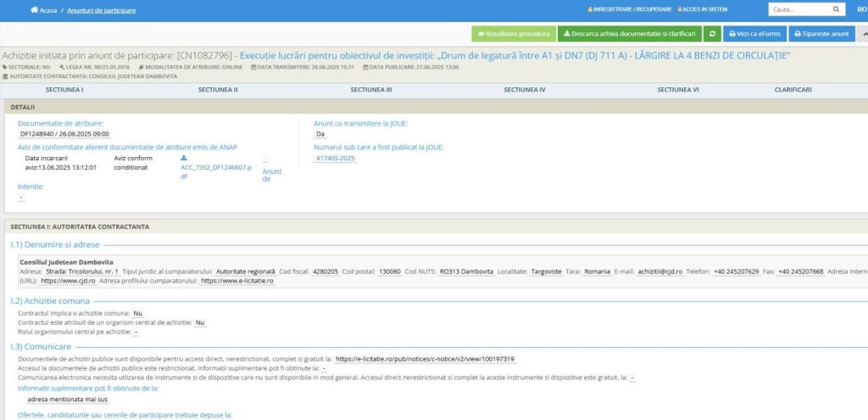Print the notice with Tipareste anunt
This screenshot has width=868, height=420.
click(821, 34)
